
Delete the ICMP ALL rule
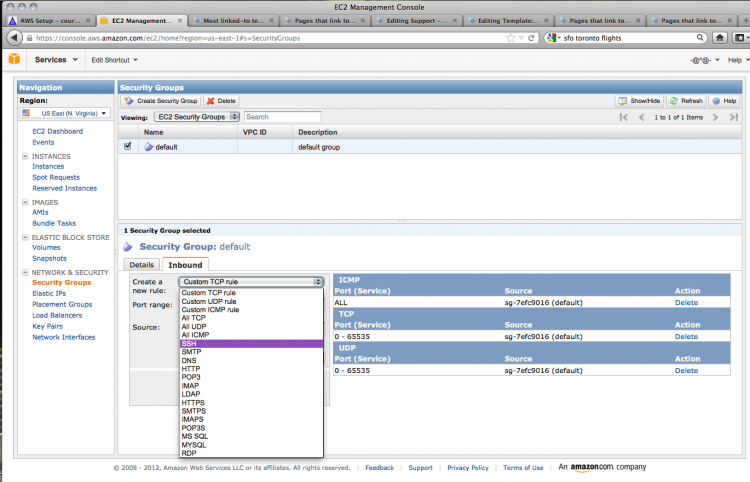(x=686, y=303)
